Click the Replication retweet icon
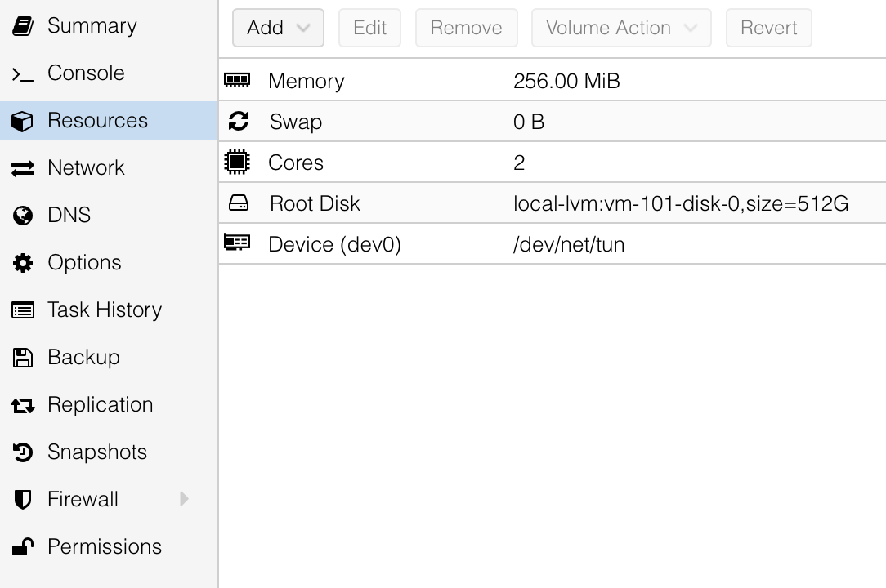 point(23,405)
